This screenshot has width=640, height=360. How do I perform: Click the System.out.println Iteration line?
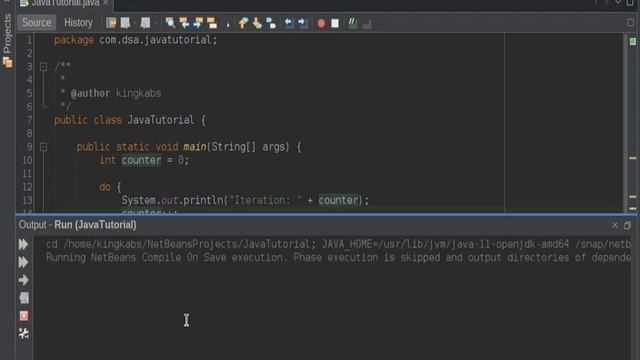(x=245, y=200)
